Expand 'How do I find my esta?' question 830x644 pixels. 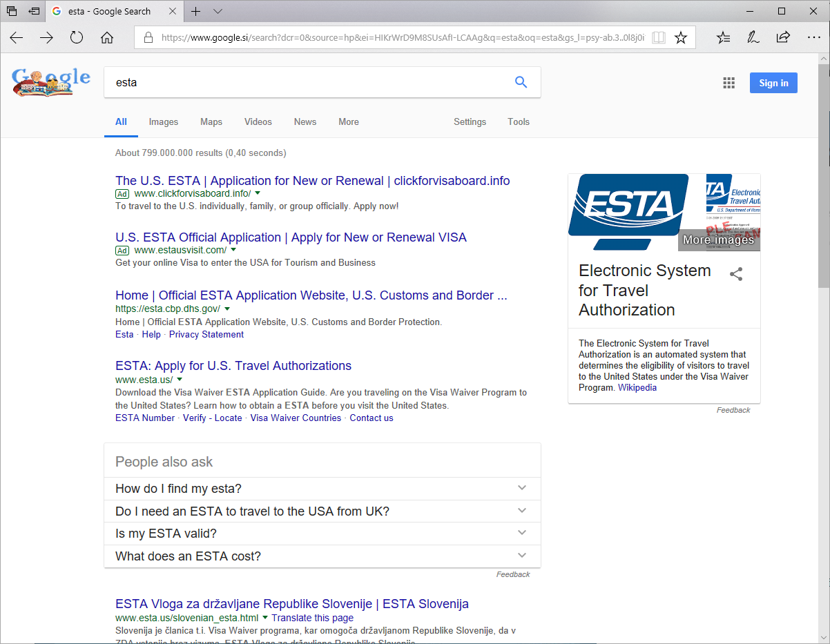pos(322,489)
